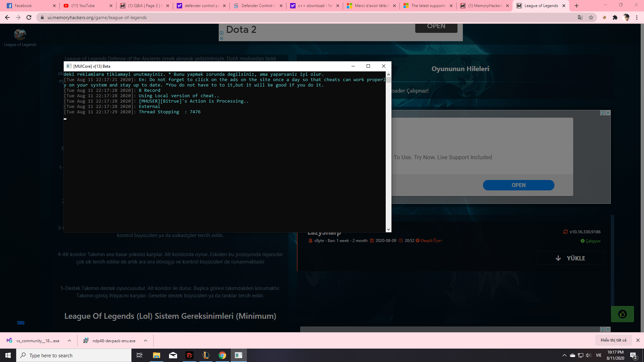The height and width of the screenshot is (362, 644).
Task: Bookmark this page with the star icon
Action: [591, 17]
